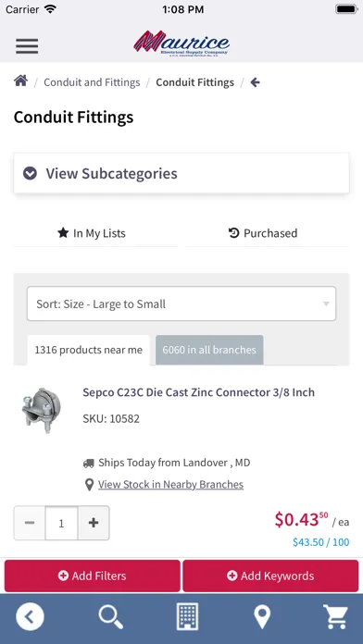Expand View Subcategories

pos(181,173)
